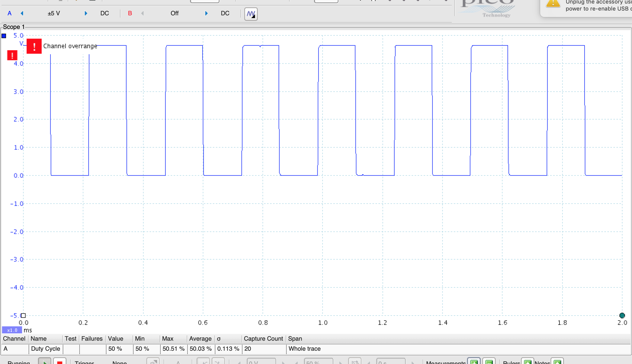Open the Trigger mode None dropdown
This screenshot has height=364, width=632.
coord(119,362)
